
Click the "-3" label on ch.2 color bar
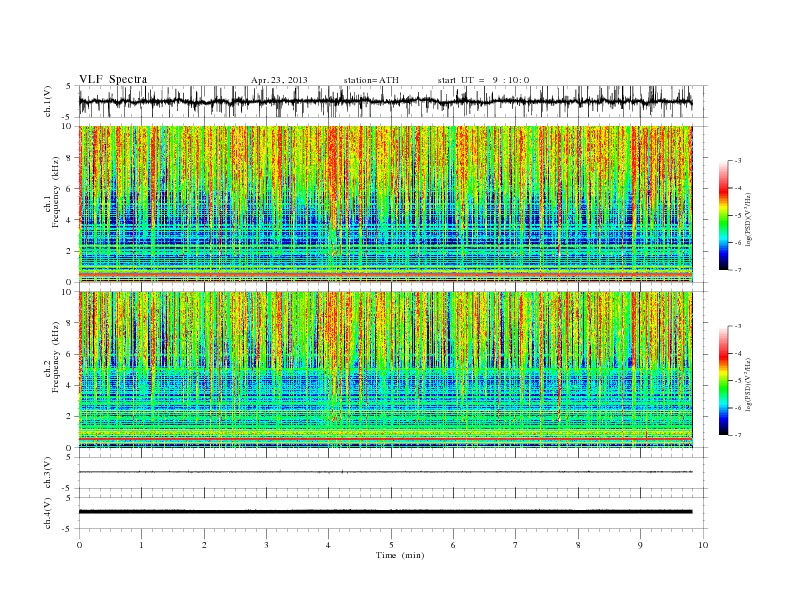(x=737, y=326)
